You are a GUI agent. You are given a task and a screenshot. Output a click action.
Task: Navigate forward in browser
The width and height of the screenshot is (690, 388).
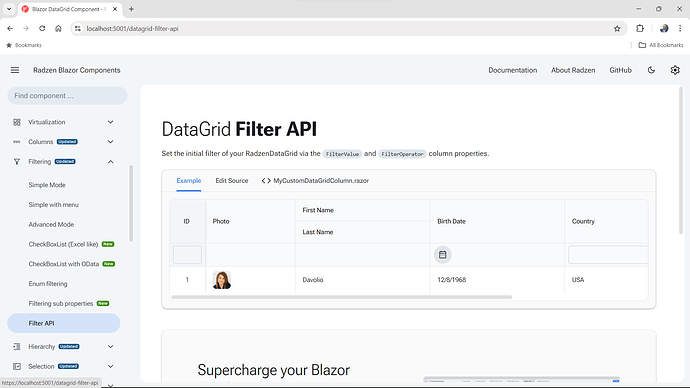click(x=26, y=29)
